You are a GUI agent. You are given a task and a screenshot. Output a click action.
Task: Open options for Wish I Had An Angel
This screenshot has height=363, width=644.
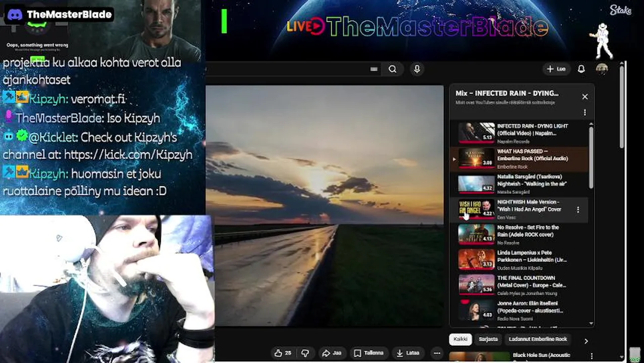tap(578, 209)
